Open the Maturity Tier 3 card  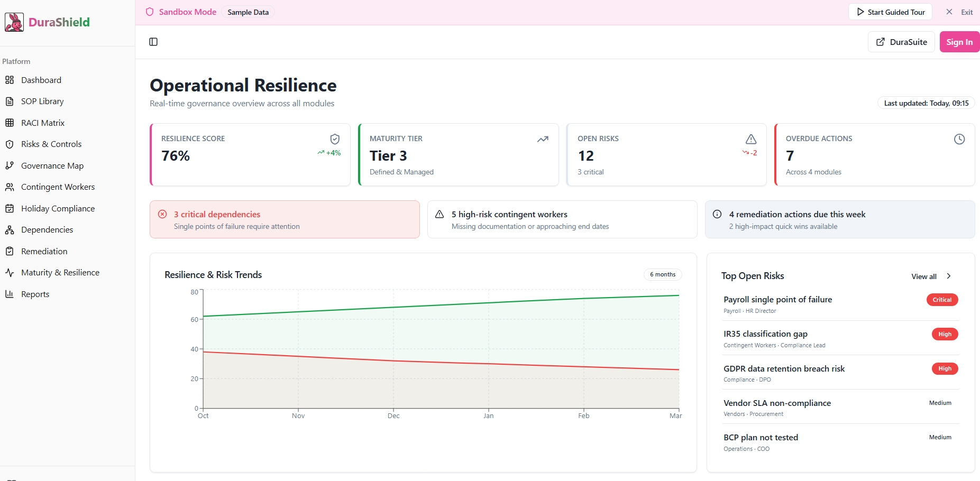tap(459, 155)
